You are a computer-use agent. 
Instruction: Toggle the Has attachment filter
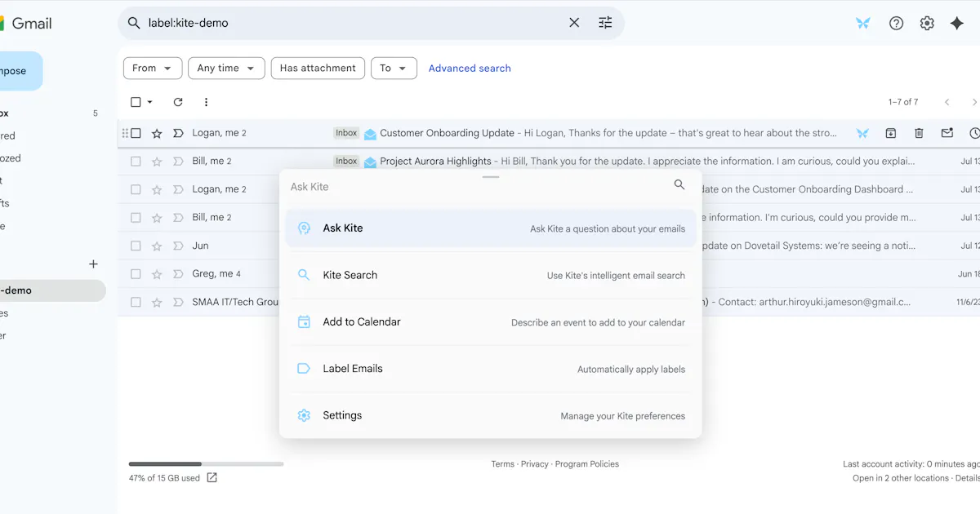[x=318, y=69]
